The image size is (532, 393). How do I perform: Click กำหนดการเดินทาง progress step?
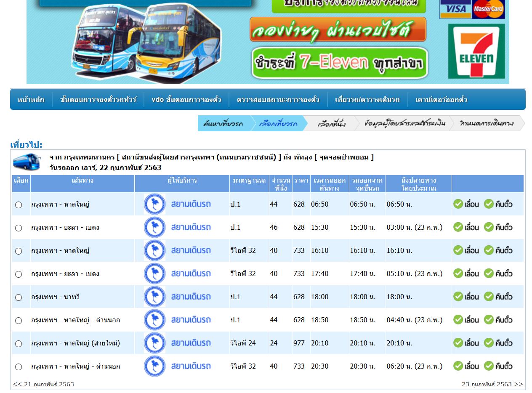pos(487,124)
